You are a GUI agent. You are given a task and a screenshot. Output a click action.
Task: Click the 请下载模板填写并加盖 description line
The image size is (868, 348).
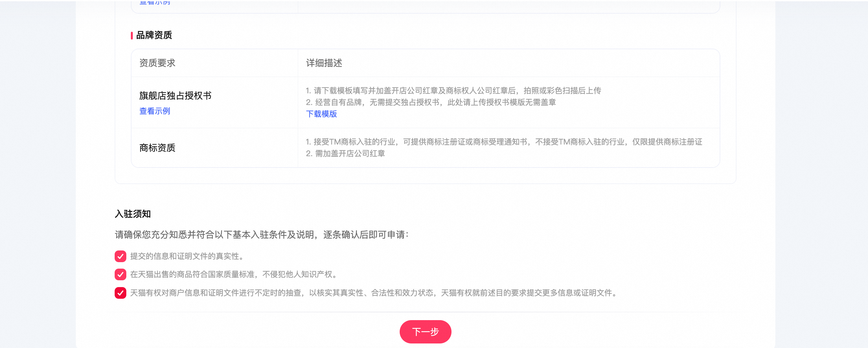453,91
